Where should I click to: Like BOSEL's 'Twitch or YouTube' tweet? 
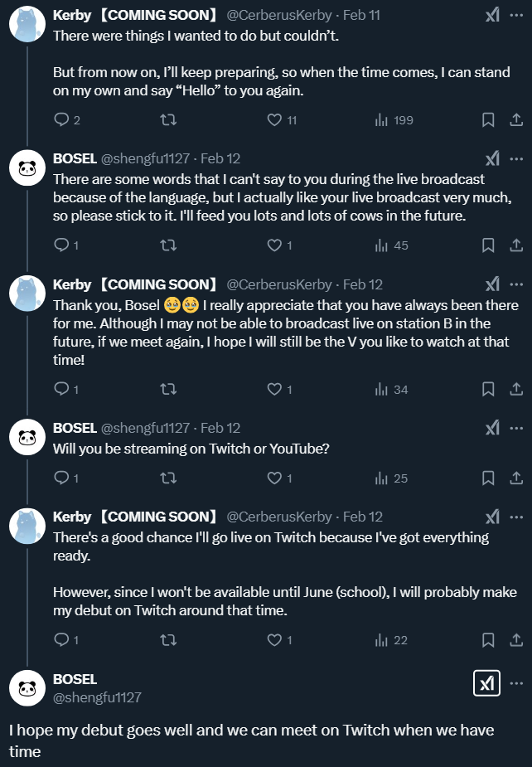(274, 478)
